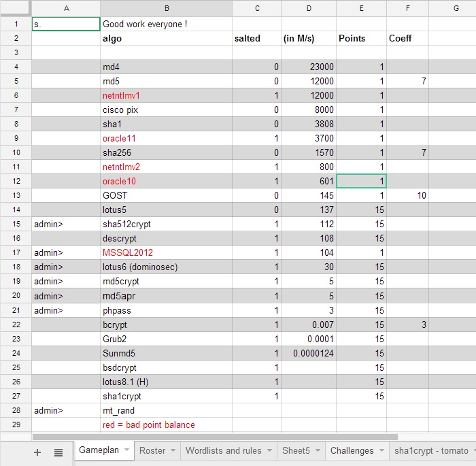Open the Gameplan tab dropdown arrow
Screen dimensions: 476x466
point(126,450)
